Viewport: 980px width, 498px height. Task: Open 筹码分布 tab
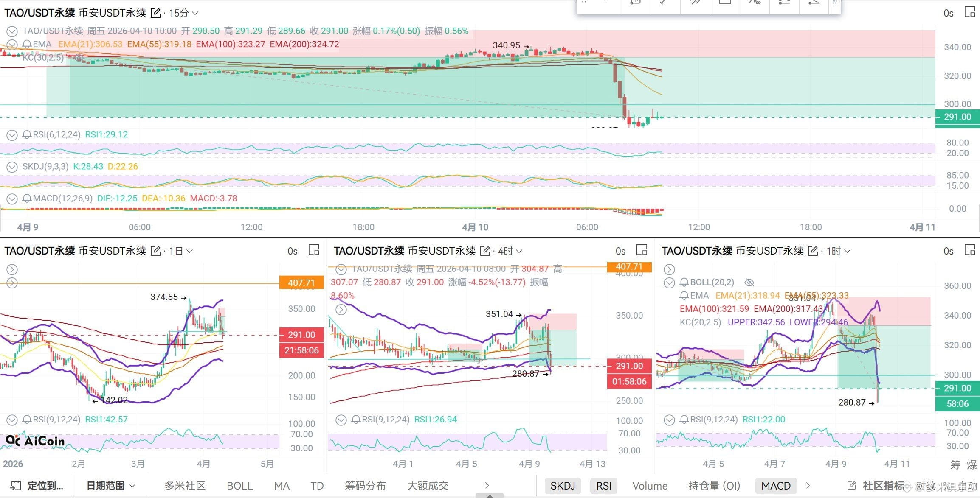click(x=365, y=486)
